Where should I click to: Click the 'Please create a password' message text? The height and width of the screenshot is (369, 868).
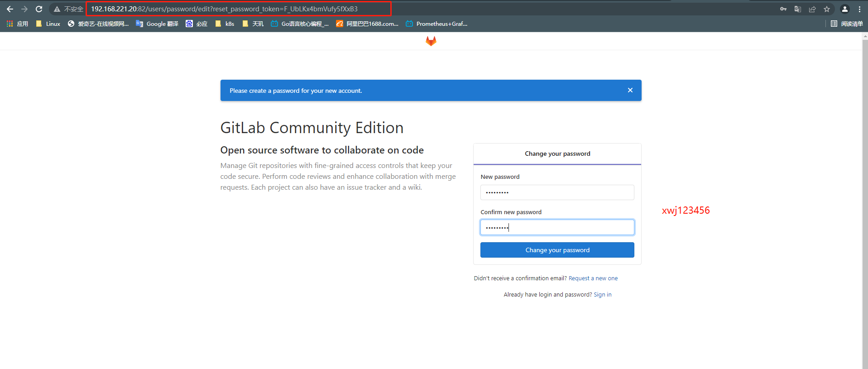pyautogui.click(x=296, y=91)
